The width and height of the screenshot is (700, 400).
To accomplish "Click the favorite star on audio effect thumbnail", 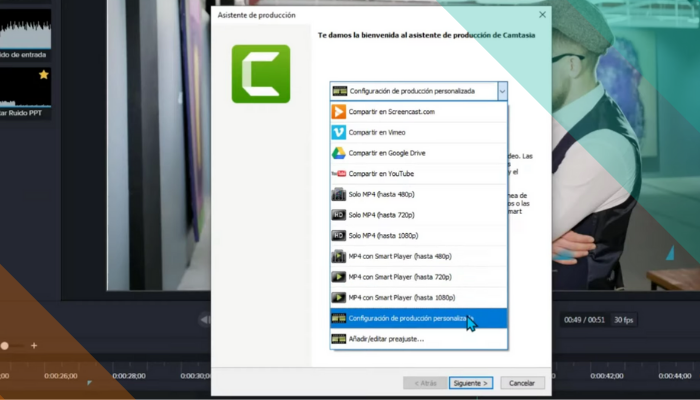I will (x=43, y=75).
